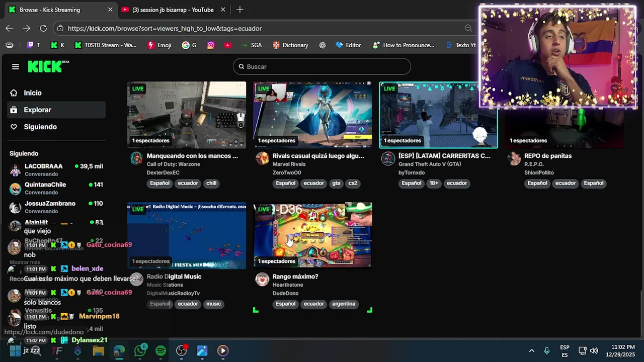
Task: Open the Emoji bookmark
Action: click(x=159, y=45)
